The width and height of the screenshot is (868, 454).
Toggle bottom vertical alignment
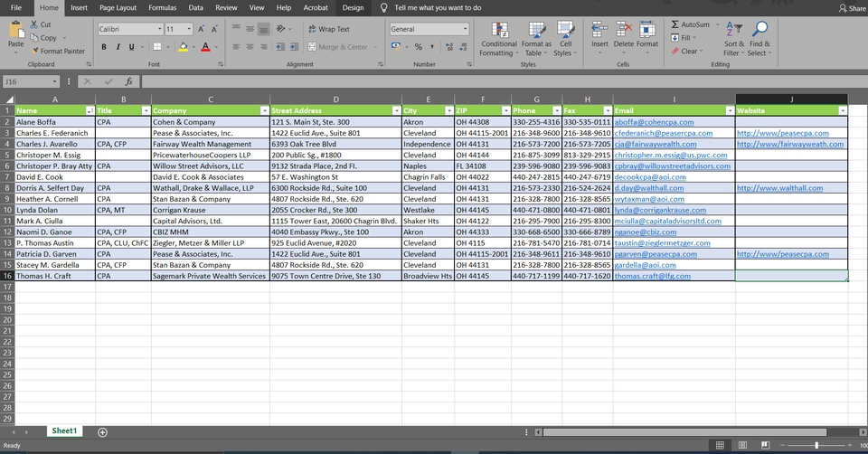point(263,29)
